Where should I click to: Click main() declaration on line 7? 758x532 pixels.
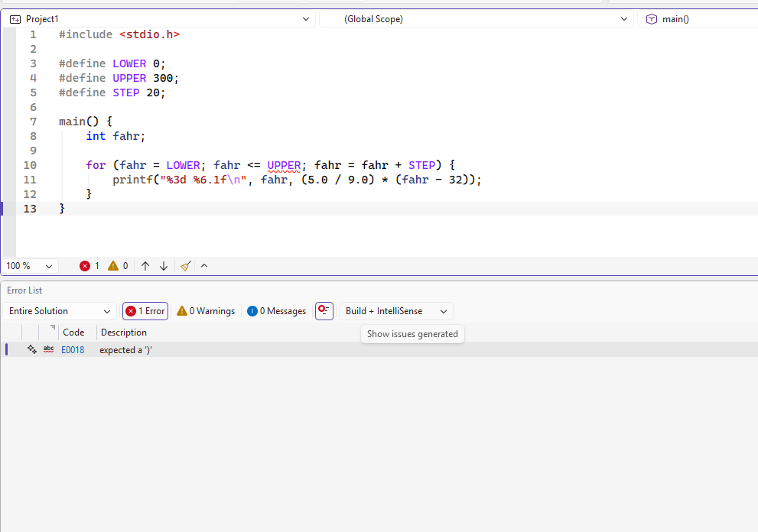coord(79,122)
